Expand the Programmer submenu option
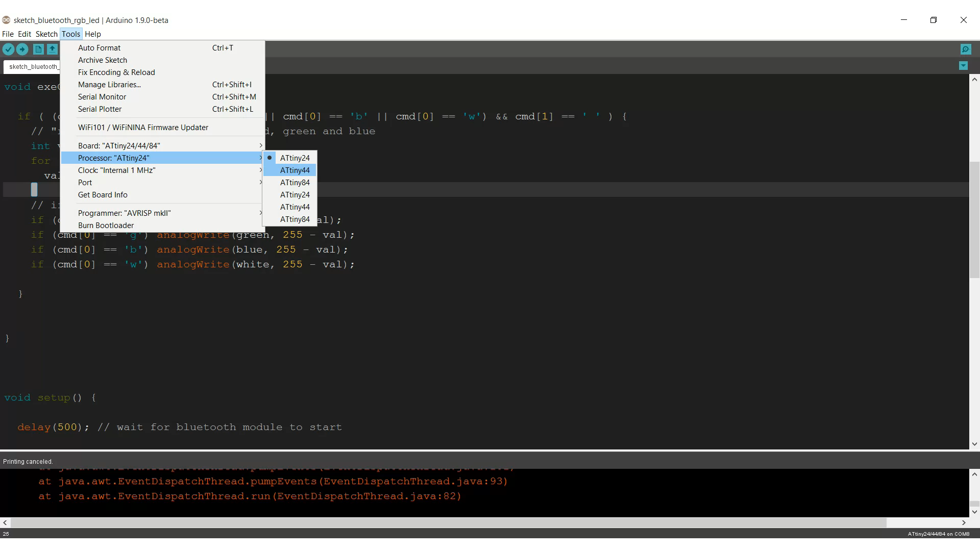 125,213
